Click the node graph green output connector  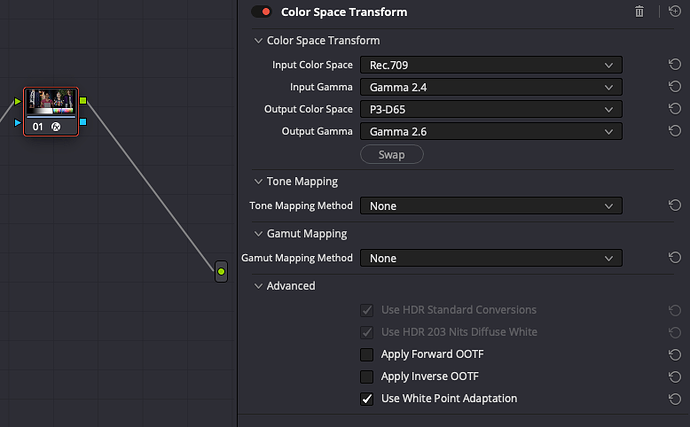tap(221, 272)
